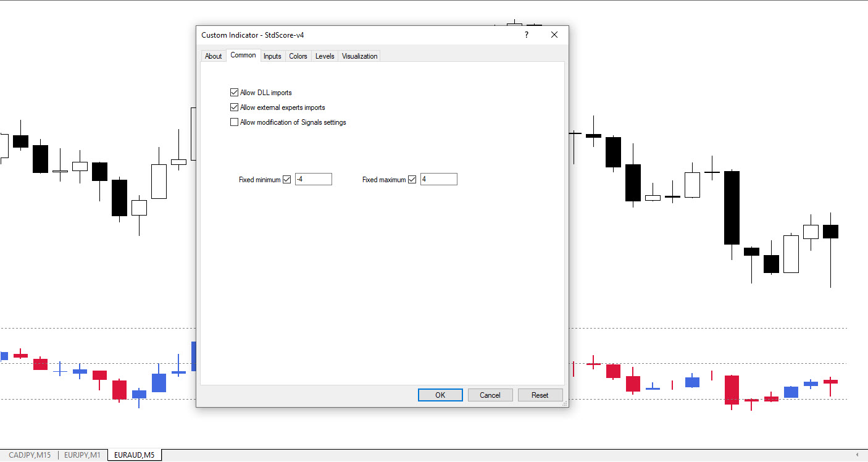Open the Inputs tab
This screenshot has height=462, width=868.
tap(272, 56)
